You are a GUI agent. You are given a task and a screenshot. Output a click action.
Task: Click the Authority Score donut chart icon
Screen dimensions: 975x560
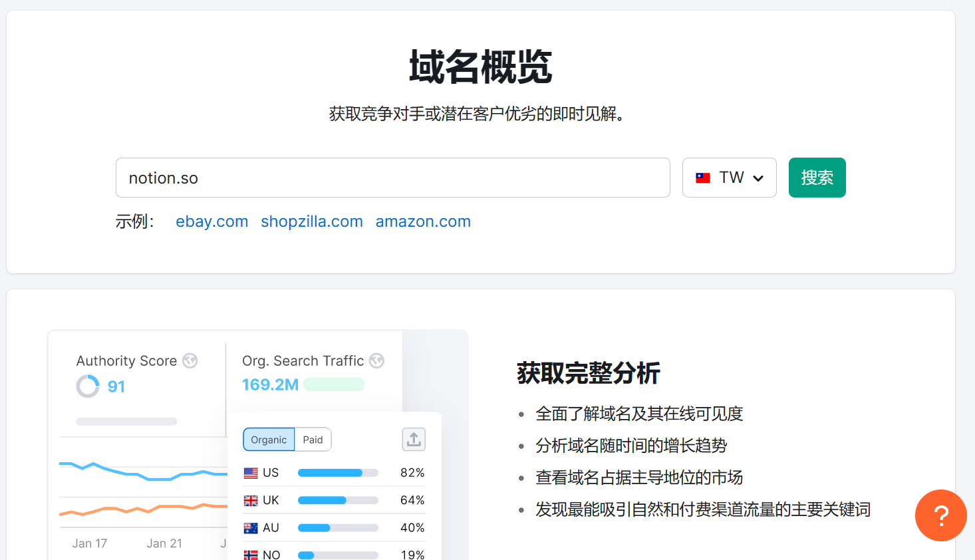click(x=88, y=386)
